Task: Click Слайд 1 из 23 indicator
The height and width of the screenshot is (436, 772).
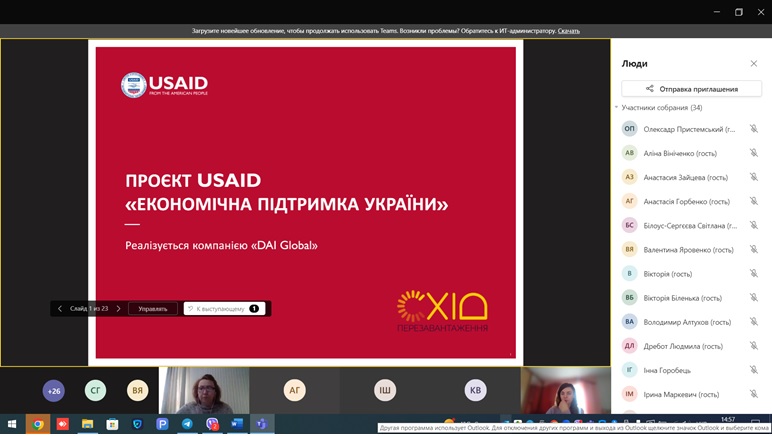Action: [89, 309]
